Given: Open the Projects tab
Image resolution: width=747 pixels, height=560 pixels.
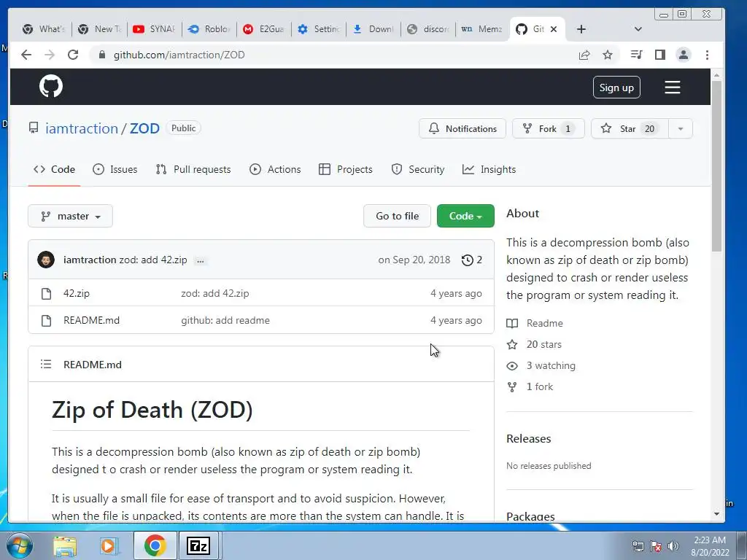Looking at the screenshot, I should coord(346,169).
